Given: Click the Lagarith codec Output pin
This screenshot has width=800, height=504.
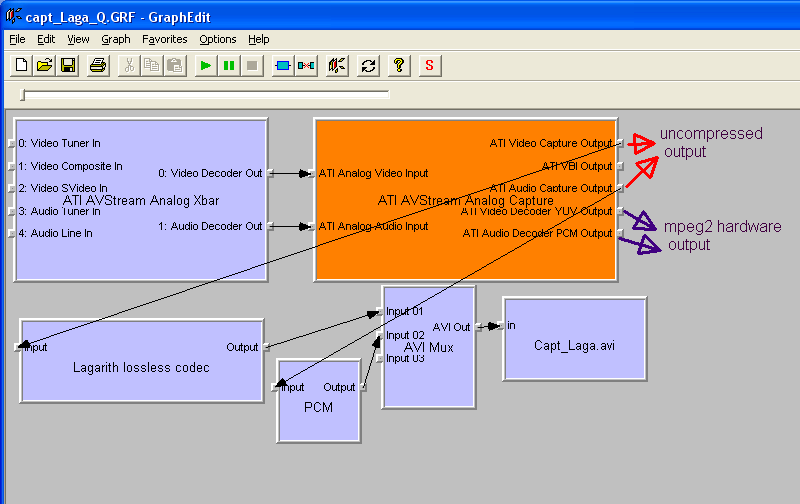Looking at the screenshot, I should [x=266, y=347].
